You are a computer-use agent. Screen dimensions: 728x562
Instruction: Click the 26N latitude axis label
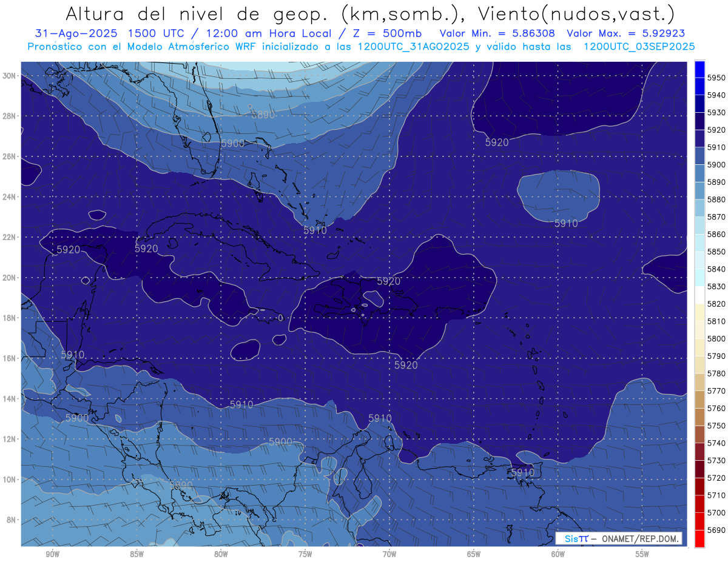coord(8,156)
